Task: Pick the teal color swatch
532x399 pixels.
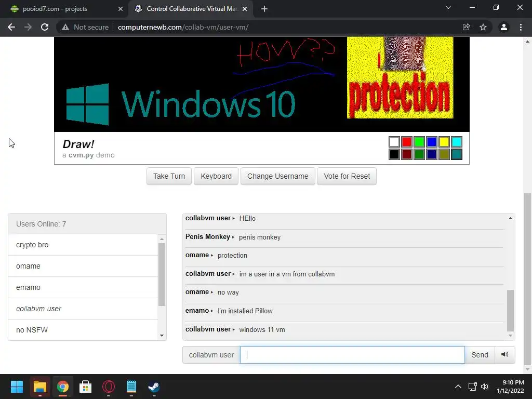Action: [x=457, y=154]
